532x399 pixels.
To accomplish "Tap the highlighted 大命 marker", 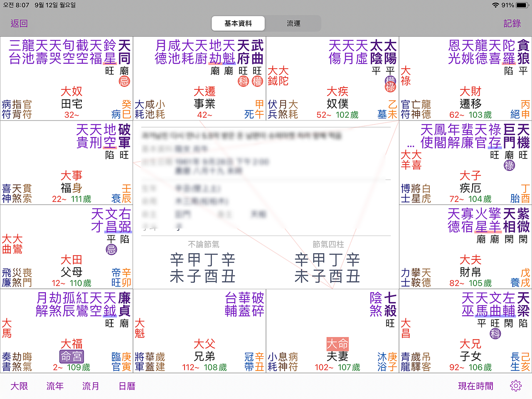I will coord(337,344).
